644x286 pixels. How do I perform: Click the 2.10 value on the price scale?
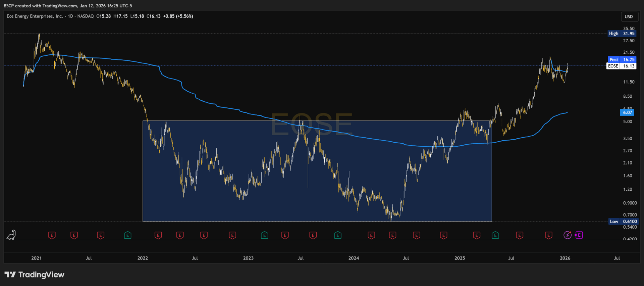[x=628, y=163]
